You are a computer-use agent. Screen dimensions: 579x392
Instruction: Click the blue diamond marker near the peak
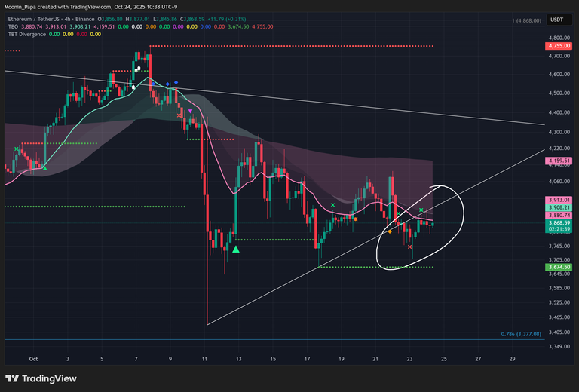click(x=176, y=82)
